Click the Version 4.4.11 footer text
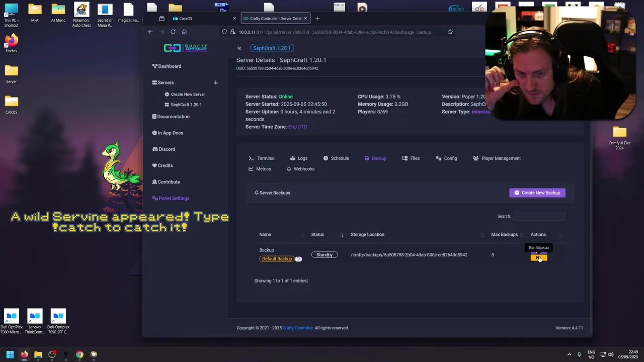The image size is (644, 362). 569,328
